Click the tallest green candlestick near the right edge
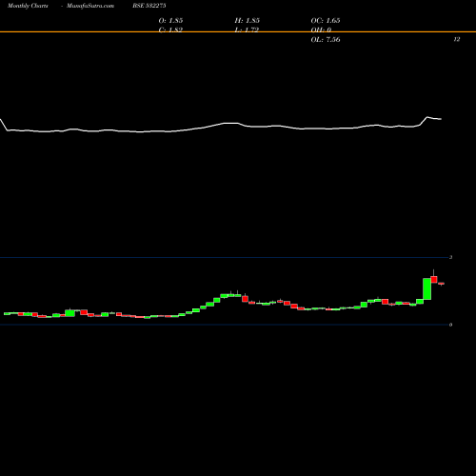476x476 pixels. (x=427, y=288)
